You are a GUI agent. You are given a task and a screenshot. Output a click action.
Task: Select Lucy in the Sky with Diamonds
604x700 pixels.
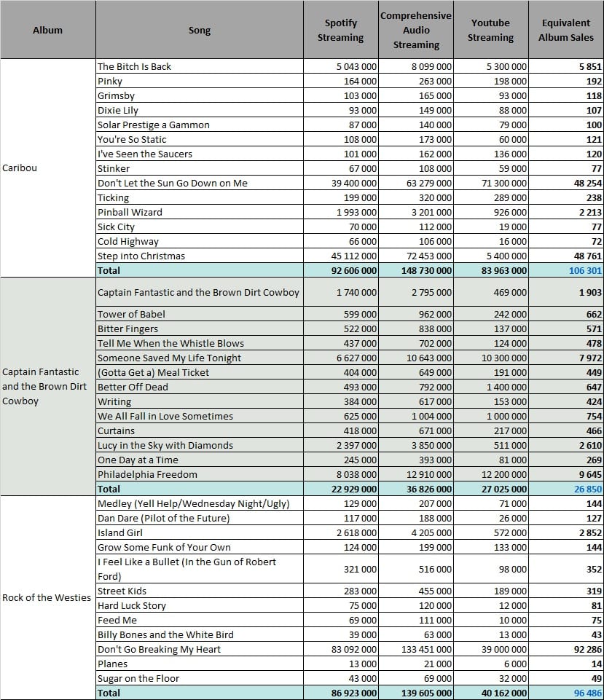[200, 446]
